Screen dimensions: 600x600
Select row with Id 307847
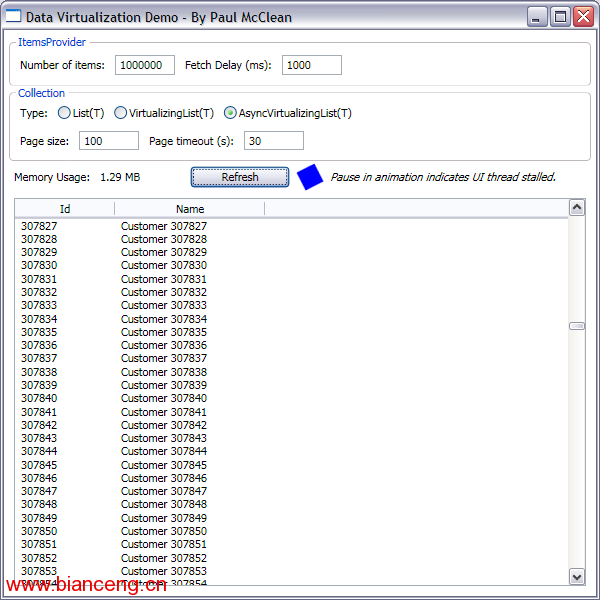click(x=292, y=491)
